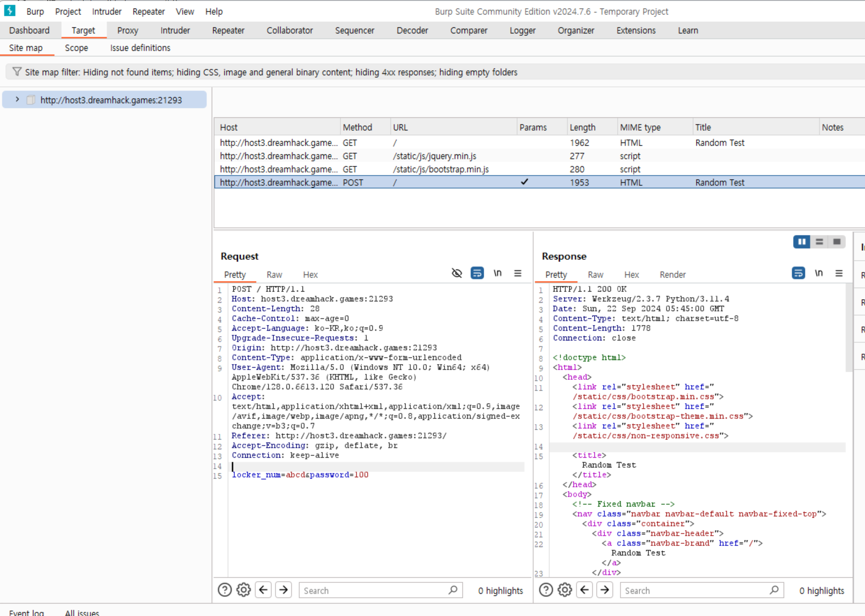The image size is (865, 616).
Task: Expand host3.dreamhack.games:21293 tree node
Action: click(x=17, y=100)
